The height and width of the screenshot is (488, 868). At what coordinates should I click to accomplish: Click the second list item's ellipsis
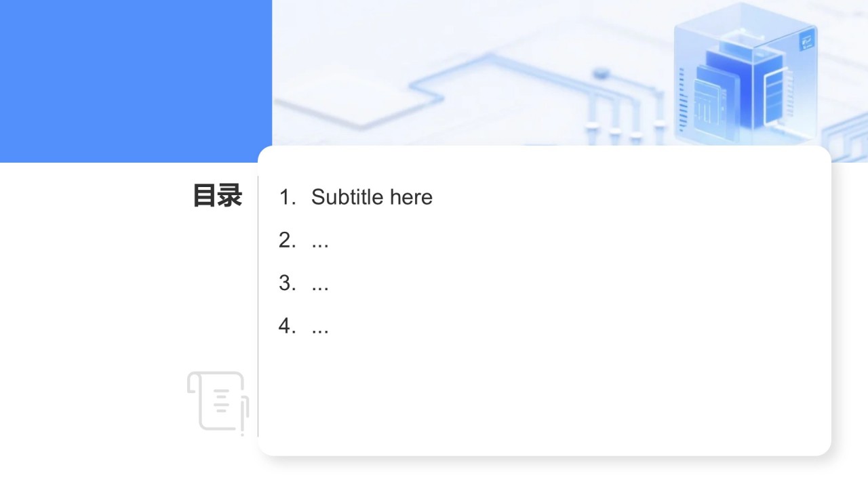pyautogui.click(x=320, y=241)
